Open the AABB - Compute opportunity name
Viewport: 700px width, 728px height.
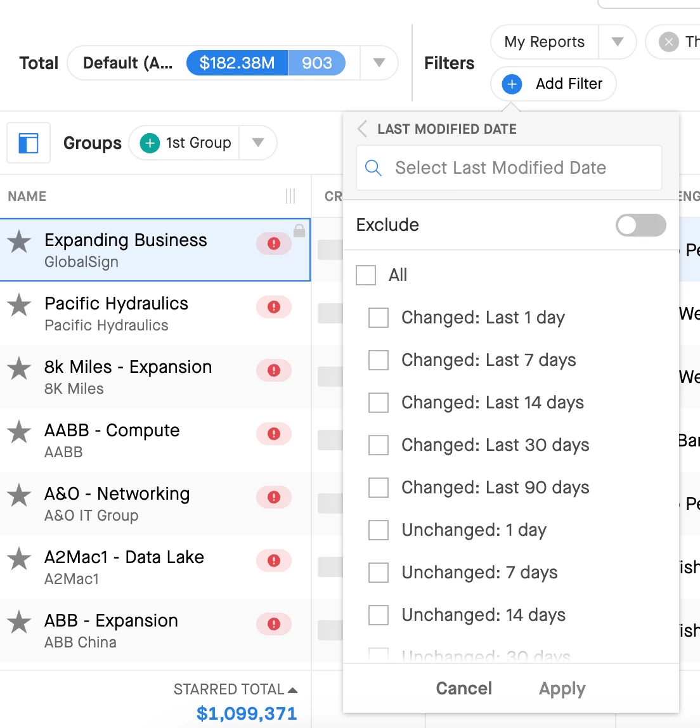point(112,431)
